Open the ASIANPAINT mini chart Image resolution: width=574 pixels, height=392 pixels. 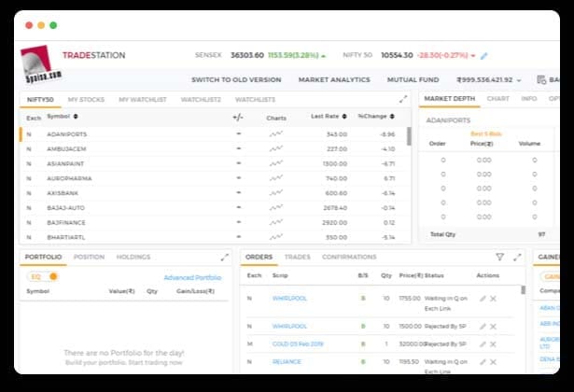pyautogui.click(x=276, y=163)
